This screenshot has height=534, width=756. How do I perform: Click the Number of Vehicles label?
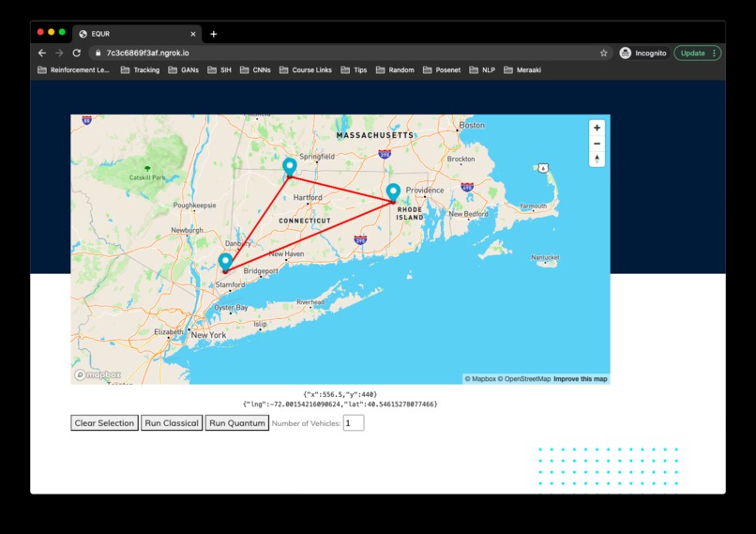(x=306, y=423)
